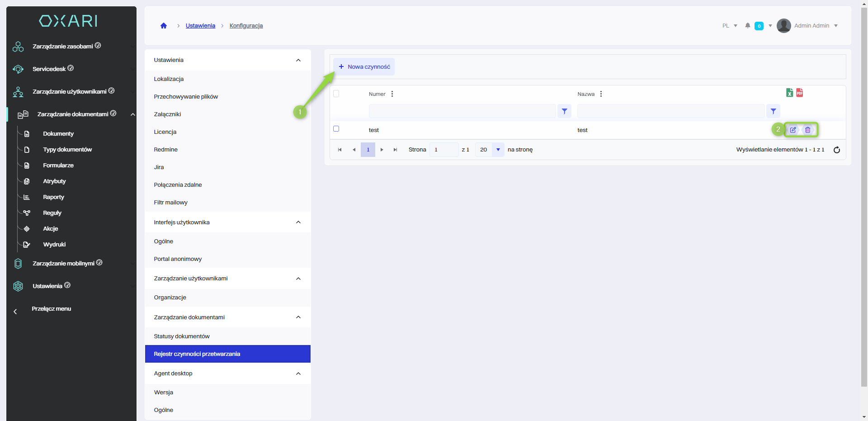The image size is (868, 421).
Task: Open notifications bell icon
Action: 748,26
